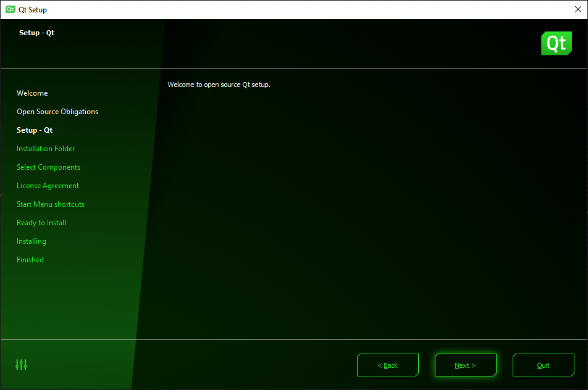This screenshot has height=390, width=588.
Task: Select the Select Components step
Action: coord(48,167)
